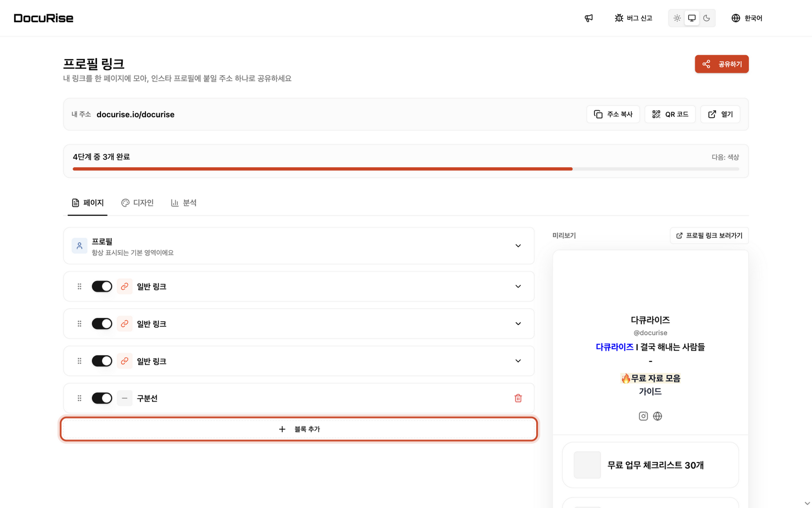Click the setup progress bar
The height and width of the screenshot is (508, 812).
pyautogui.click(x=406, y=169)
